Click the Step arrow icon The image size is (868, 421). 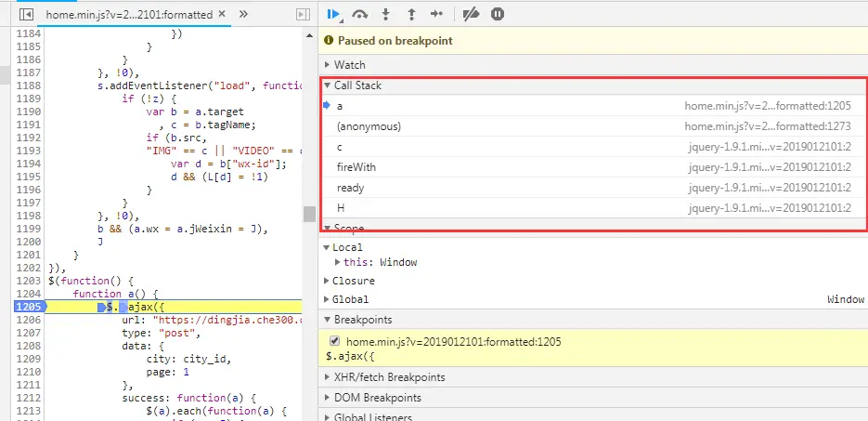tap(436, 14)
